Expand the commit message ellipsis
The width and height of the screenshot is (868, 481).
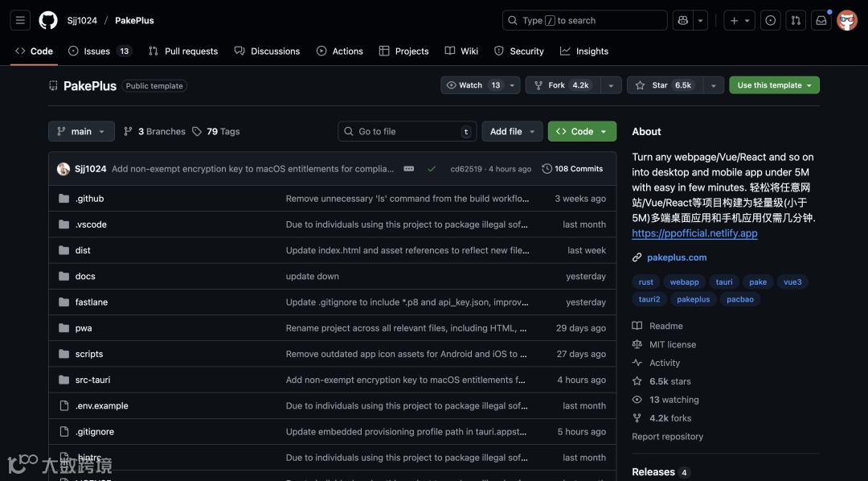[x=408, y=169]
